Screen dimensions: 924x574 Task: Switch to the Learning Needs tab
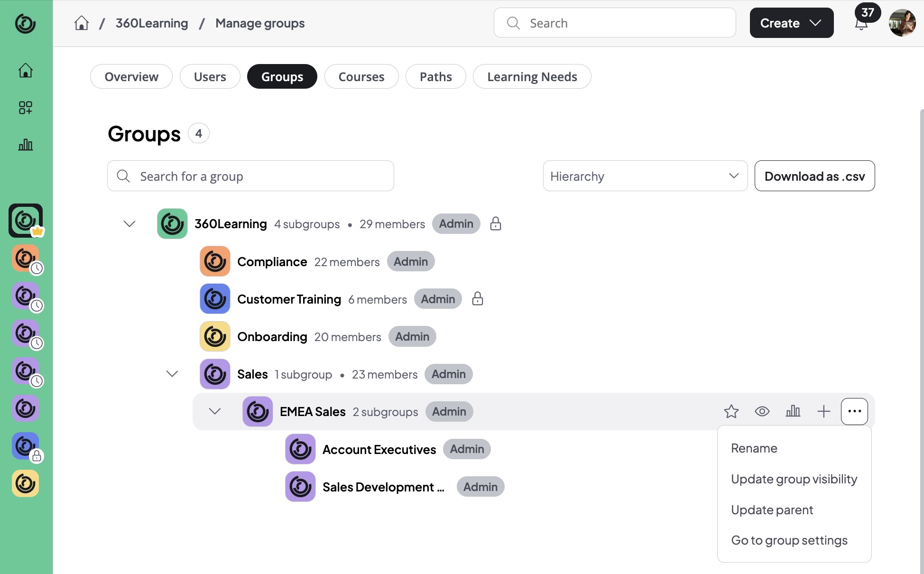(532, 76)
